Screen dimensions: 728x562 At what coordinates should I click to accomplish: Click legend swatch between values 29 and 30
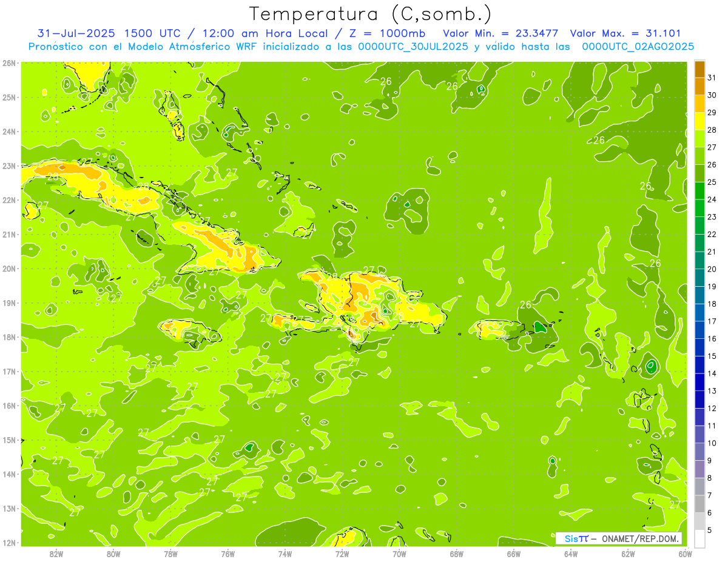point(699,104)
